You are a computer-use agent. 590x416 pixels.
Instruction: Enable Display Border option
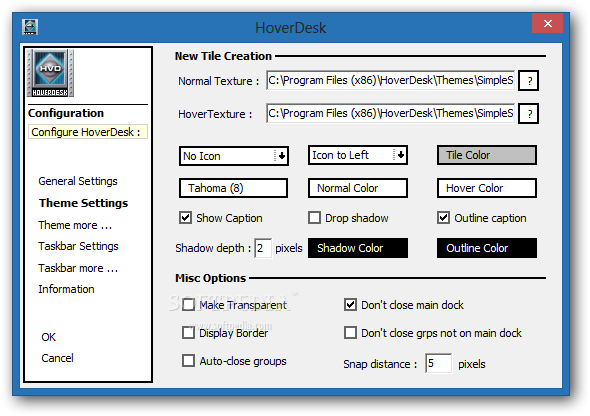(188, 333)
